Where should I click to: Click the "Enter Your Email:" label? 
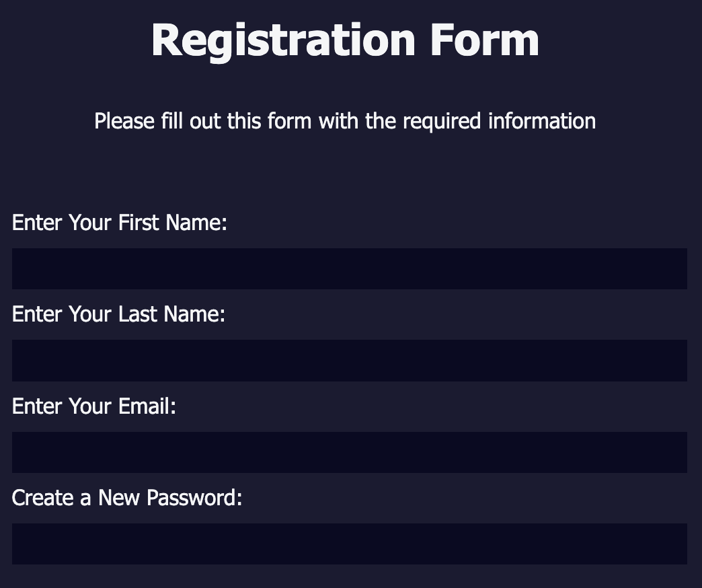pos(94,406)
